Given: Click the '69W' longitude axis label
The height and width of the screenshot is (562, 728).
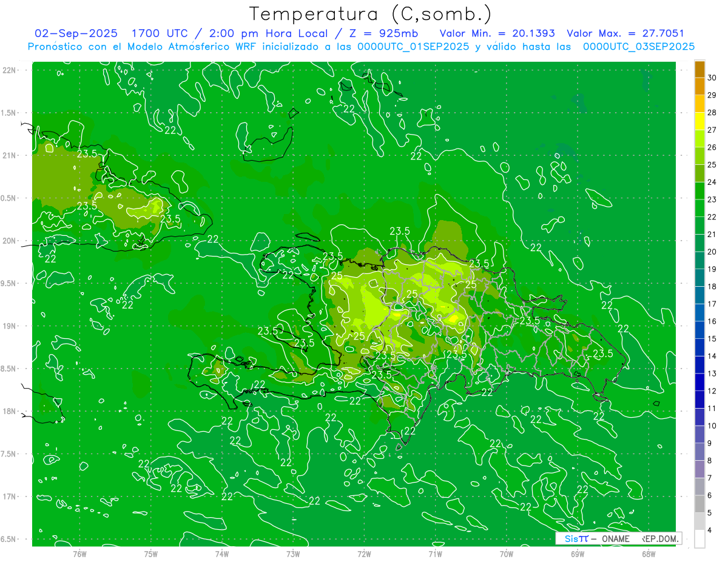Looking at the screenshot, I should click(578, 554).
